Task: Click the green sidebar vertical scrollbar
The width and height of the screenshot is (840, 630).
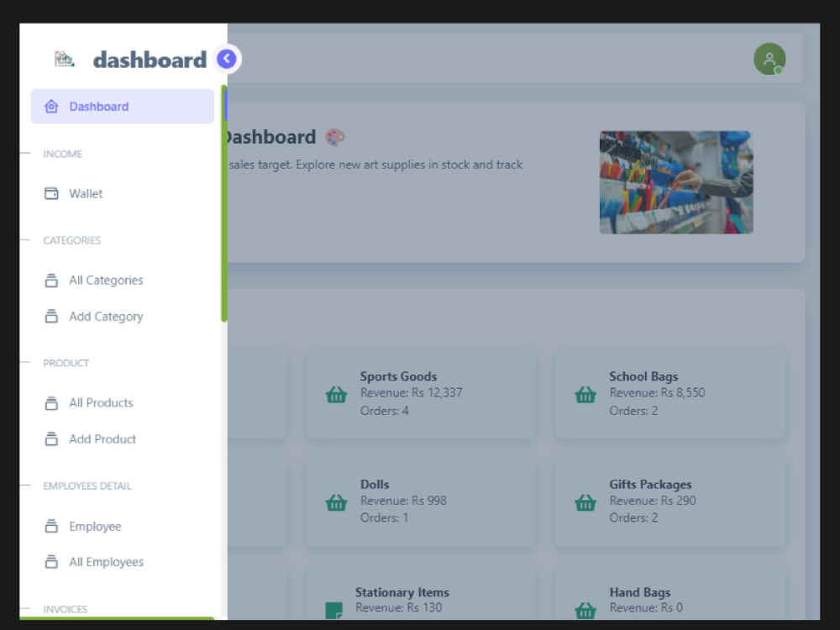Action: (x=224, y=203)
